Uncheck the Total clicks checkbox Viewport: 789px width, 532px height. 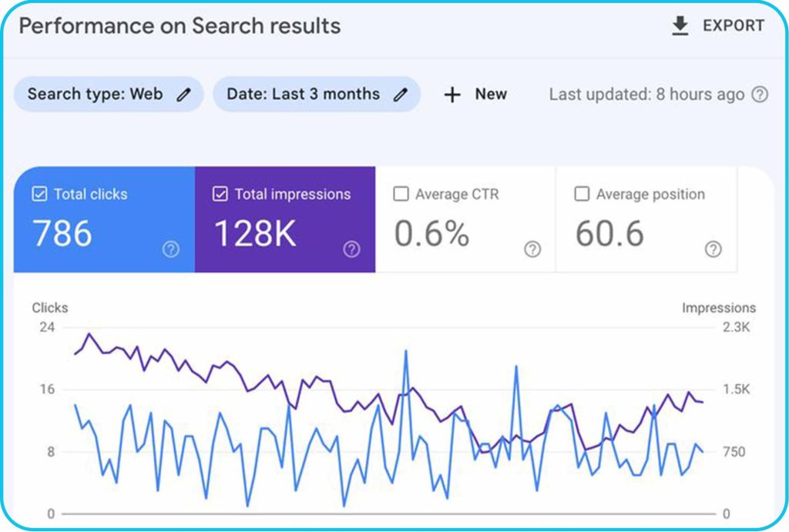tap(39, 195)
